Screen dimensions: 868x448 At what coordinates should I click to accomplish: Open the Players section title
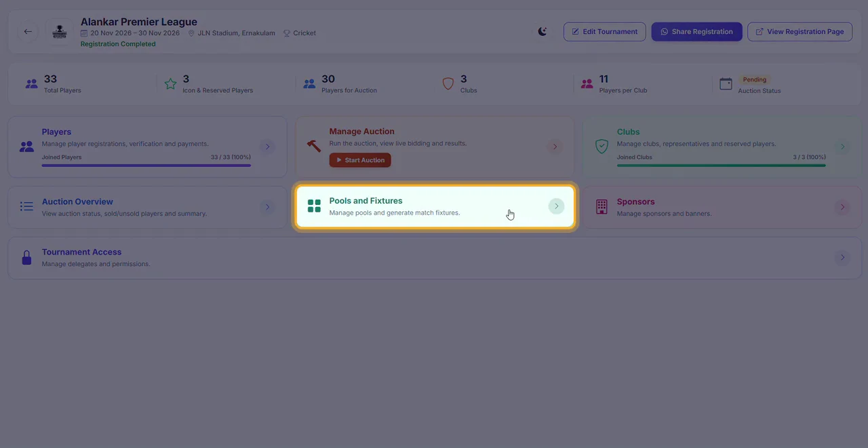click(56, 132)
